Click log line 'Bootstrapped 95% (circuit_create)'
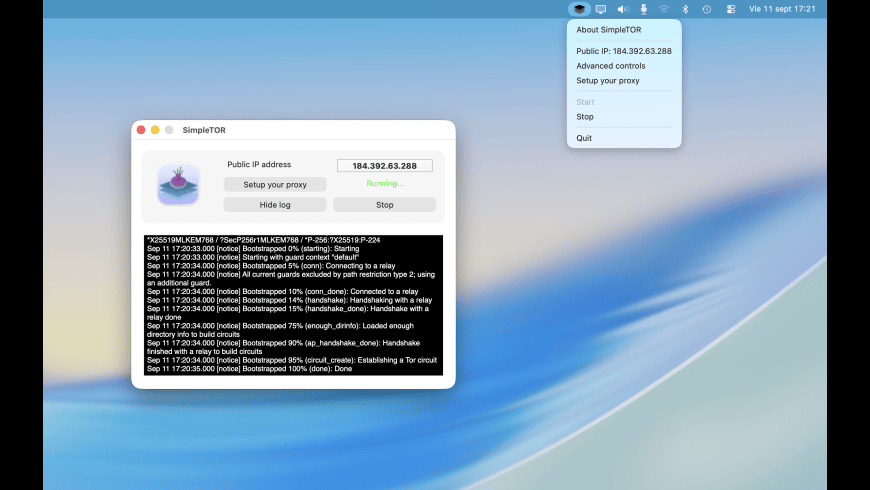This screenshot has width=870, height=490. click(x=292, y=360)
